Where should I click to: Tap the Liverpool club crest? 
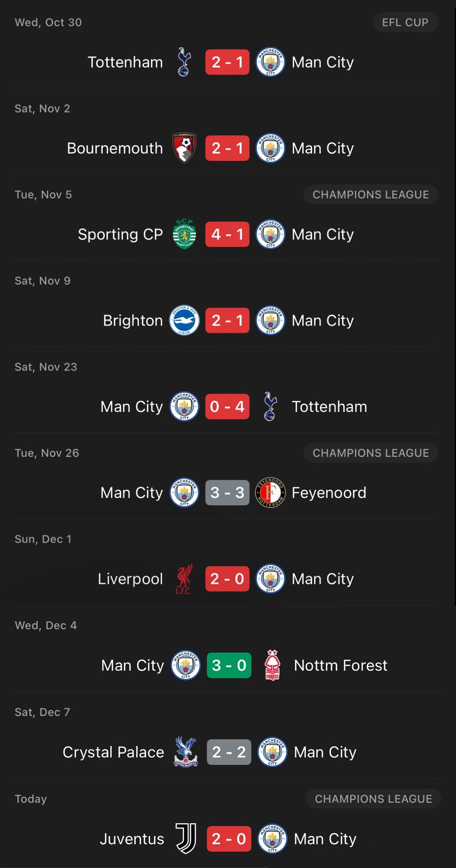coord(184,579)
